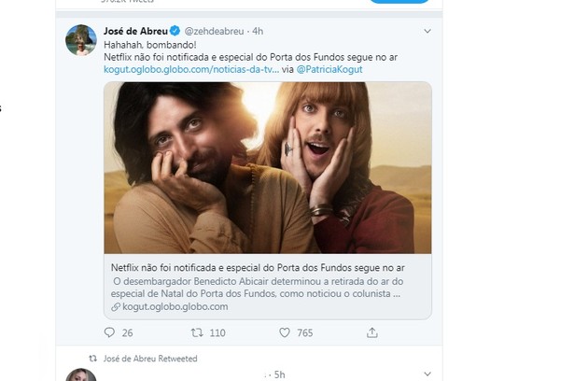
Task: Open José de Abreu's profile avatar
Action: click(x=81, y=40)
